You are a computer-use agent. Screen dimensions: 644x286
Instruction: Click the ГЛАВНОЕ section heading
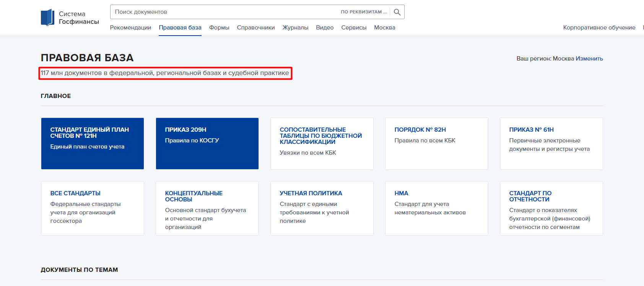coord(56,96)
